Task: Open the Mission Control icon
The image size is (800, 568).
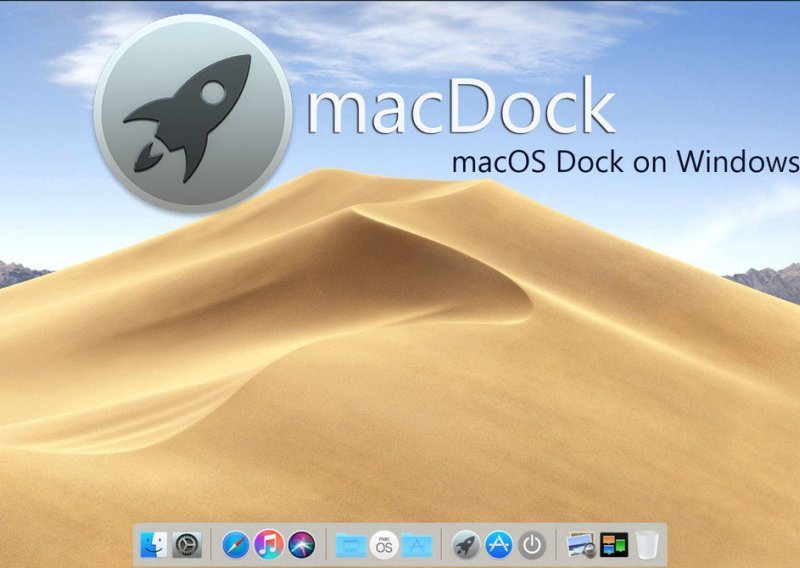Action: click(x=614, y=545)
